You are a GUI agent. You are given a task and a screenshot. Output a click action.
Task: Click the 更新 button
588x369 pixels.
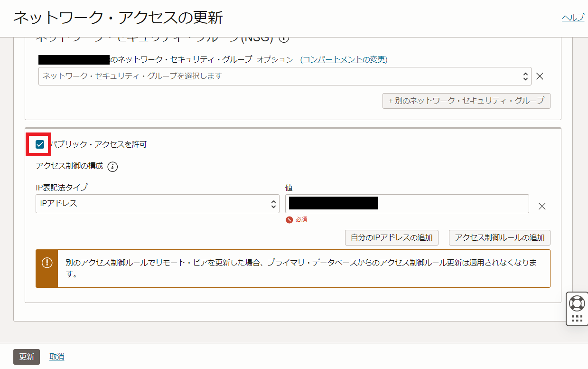click(26, 356)
